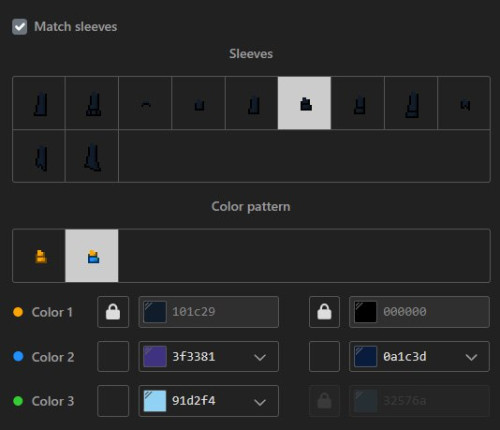The height and width of the screenshot is (430, 500).
Task: Open the 91d2f4 color dropdown
Action: 260,402
